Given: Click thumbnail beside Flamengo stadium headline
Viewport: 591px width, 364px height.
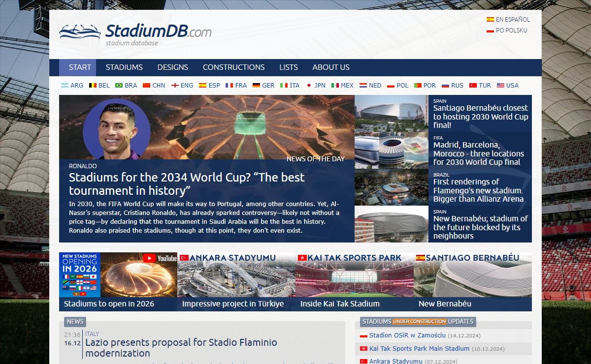Looking at the screenshot, I should pyautogui.click(x=392, y=187).
